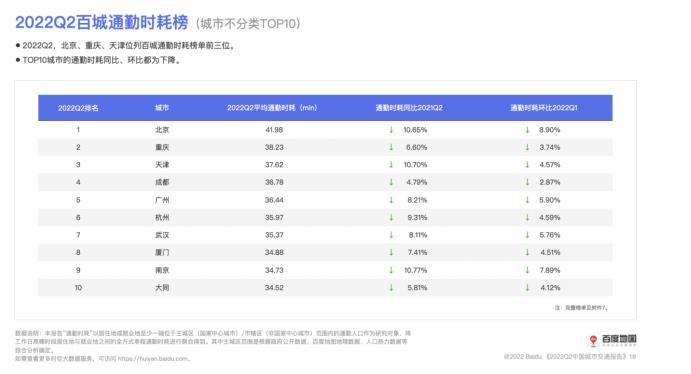Viewport: 691px width, 374px height.
Task: Click the 通勤时耗同比2021Q2 column header
Action: point(409,108)
